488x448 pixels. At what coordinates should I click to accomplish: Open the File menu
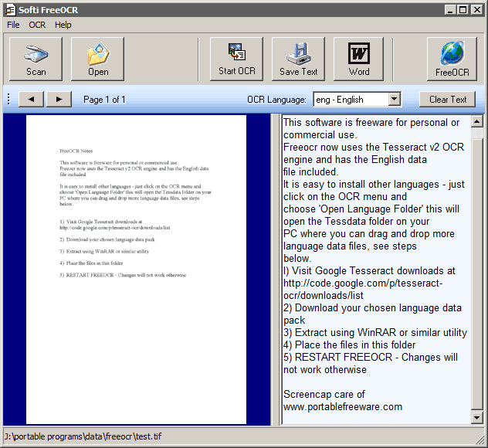pyautogui.click(x=13, y=25)
